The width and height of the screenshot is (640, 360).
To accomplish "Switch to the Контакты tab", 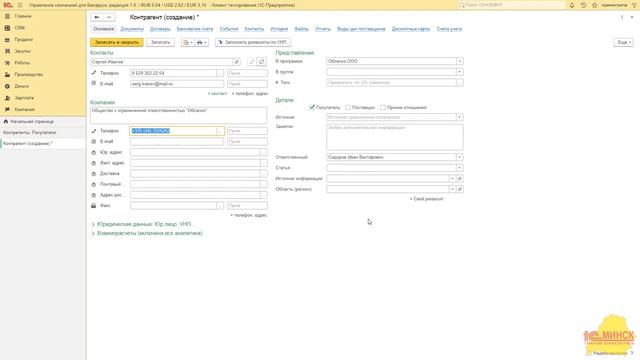I will 254,29.
